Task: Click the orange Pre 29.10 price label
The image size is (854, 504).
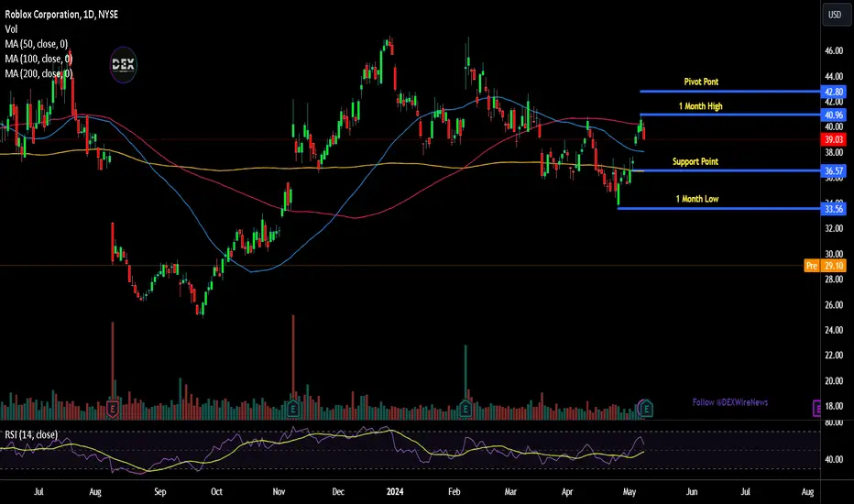Action: [x=825, y=266]
